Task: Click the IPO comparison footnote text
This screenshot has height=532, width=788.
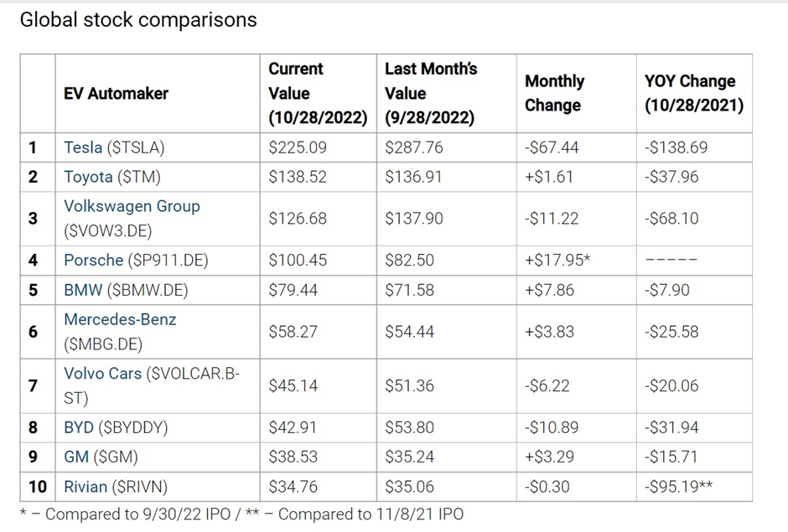Action: point(241,514)
